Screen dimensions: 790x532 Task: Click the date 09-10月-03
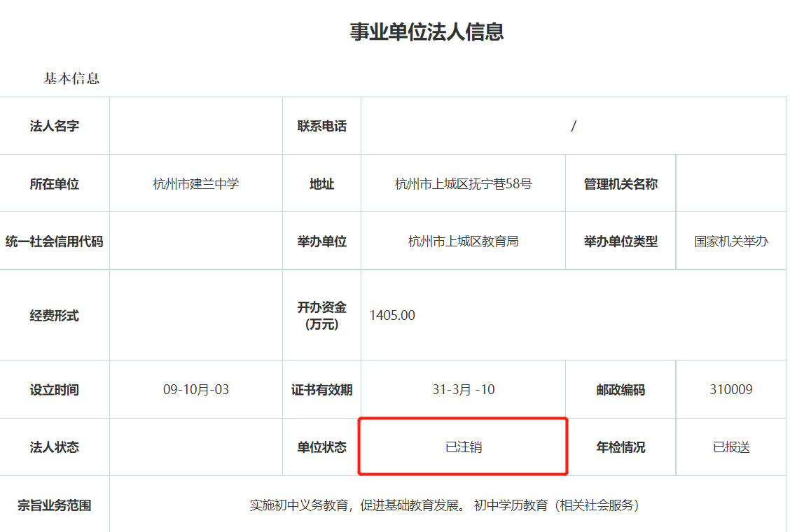click(x=196, y=389)
